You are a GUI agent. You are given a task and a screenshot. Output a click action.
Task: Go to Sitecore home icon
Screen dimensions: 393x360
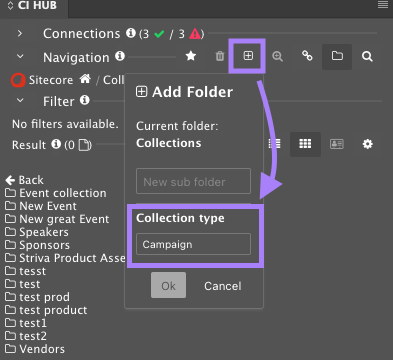point(85,79)
